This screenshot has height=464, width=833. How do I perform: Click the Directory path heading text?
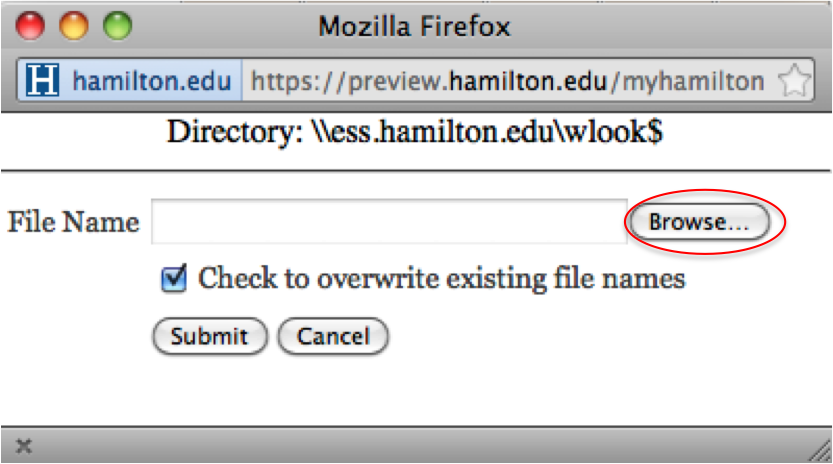click(x=415, y=131)
